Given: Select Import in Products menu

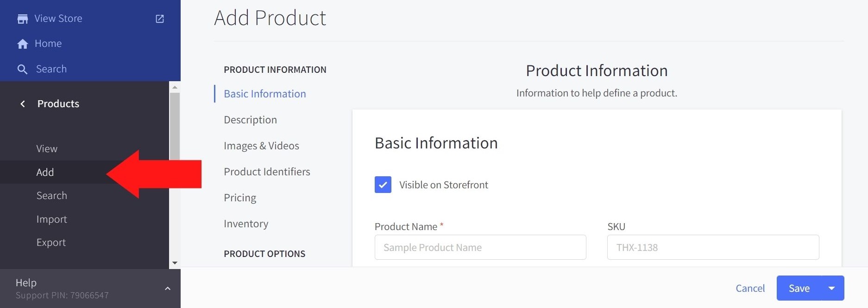Looking at the screenshot, I should click(x=51, y=219).
